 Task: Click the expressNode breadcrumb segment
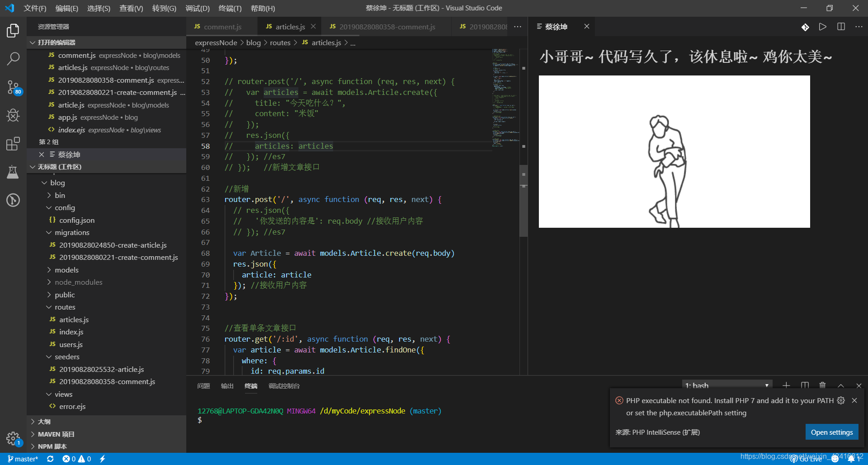coord(216,42)
